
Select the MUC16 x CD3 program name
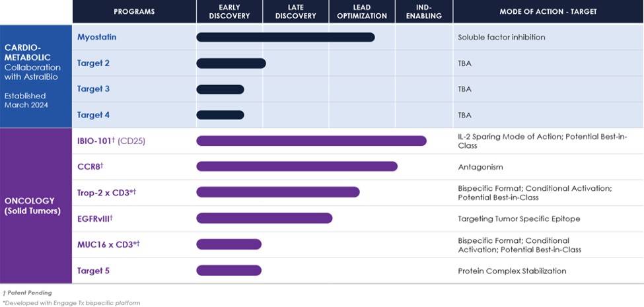coord(108,244)
